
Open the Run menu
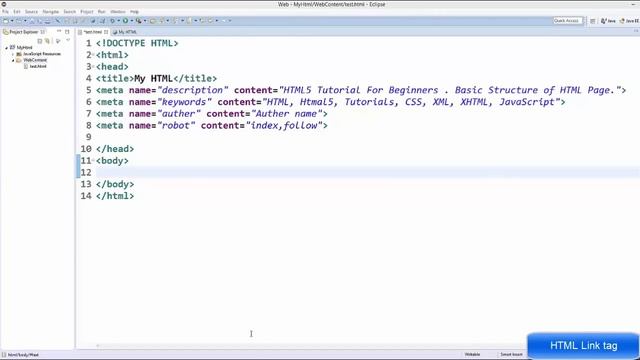(102, 12)
